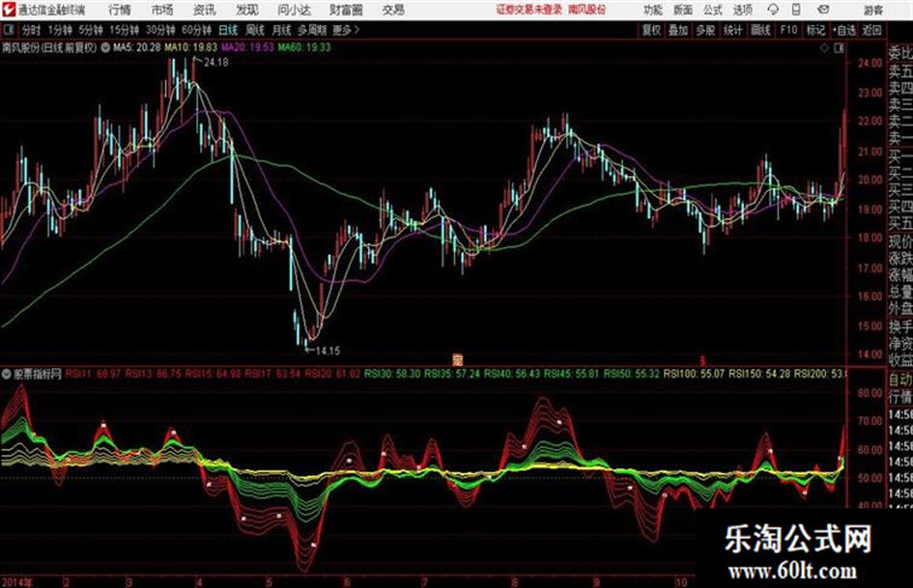Click the 多股 multi-stock button
The width and height of the screenshot is (913, 588).
point(705,30)
